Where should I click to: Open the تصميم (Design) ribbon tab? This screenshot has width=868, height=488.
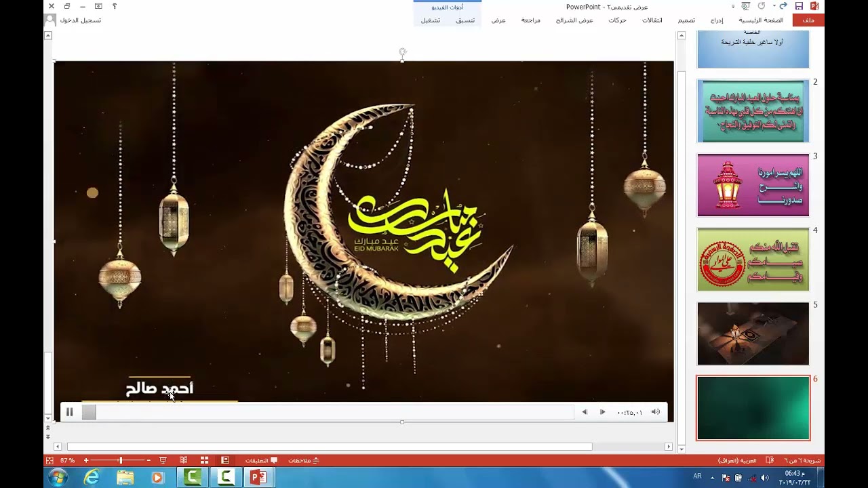tap(686, 20)
